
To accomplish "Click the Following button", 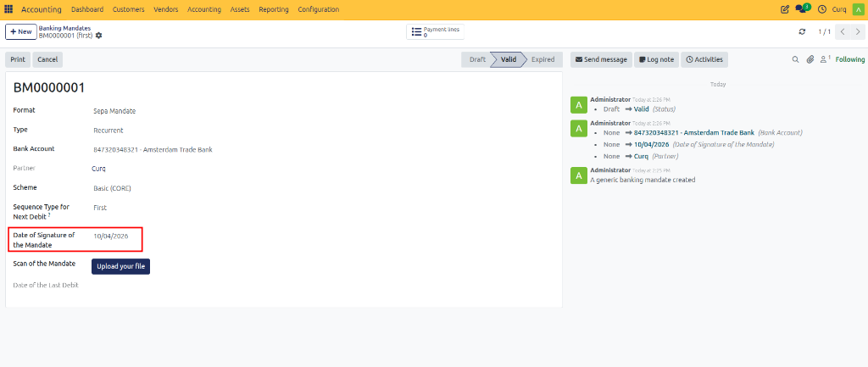I will 849,60.
